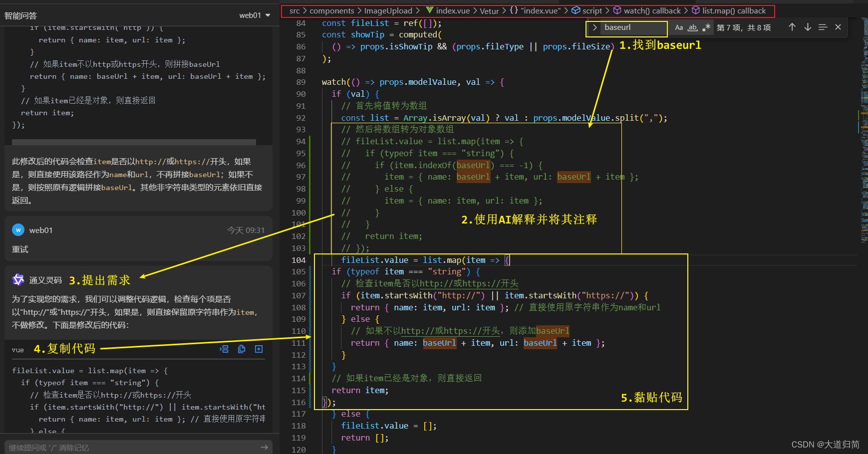Select index.vue file in breadcrumb

coord(453,11)
